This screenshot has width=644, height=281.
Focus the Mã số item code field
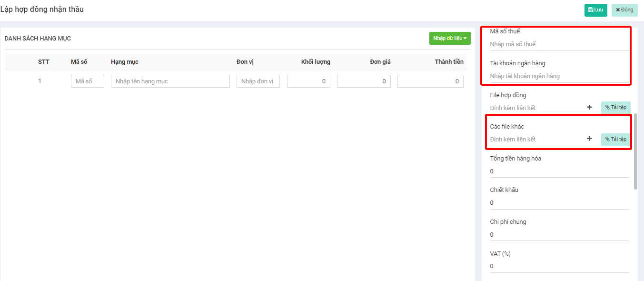click(x=87, y=81)
